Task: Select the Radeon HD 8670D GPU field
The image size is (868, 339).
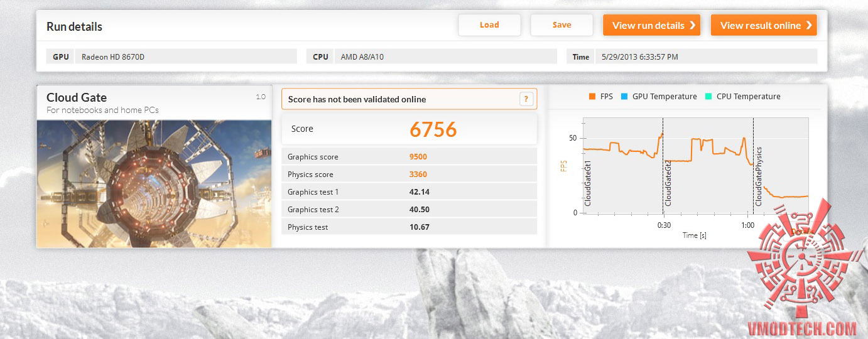Action: (x=186, y=56)
